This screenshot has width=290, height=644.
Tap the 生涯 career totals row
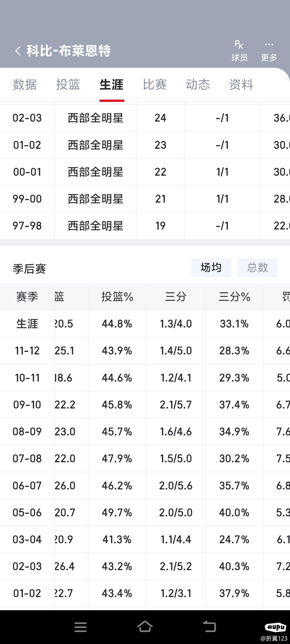pyautogui.click(x=145, y=324)
